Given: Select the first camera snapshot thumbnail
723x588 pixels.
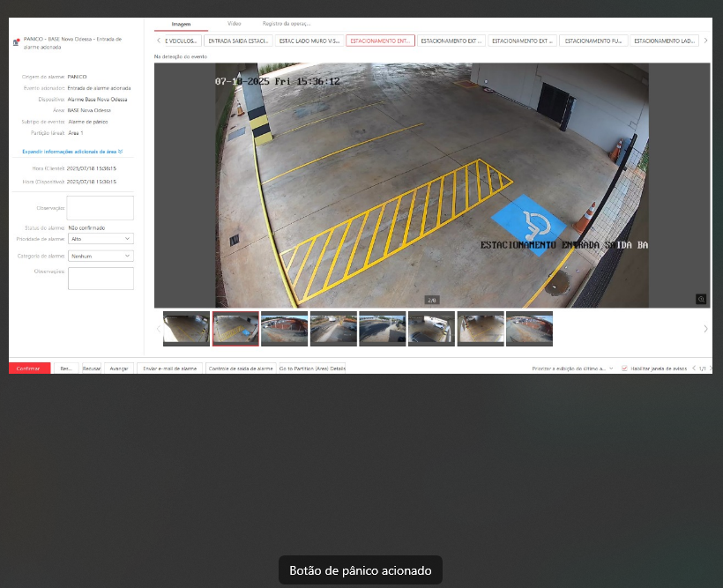Looking at the screenshot, I should (x=186, y=329).
